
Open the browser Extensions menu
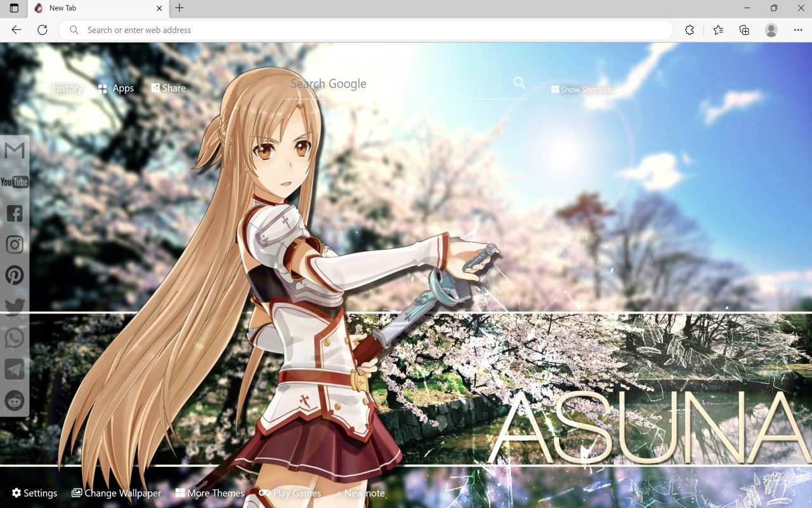click(690, 30)
